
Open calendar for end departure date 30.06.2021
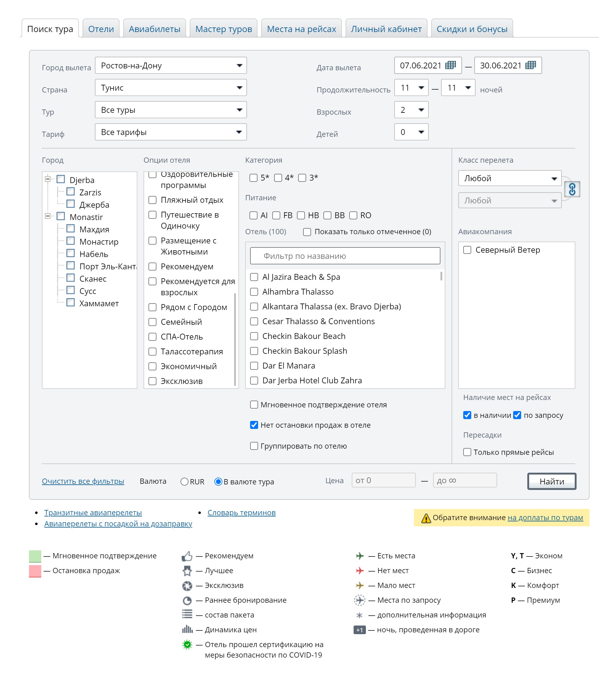(x=530, y=65)
